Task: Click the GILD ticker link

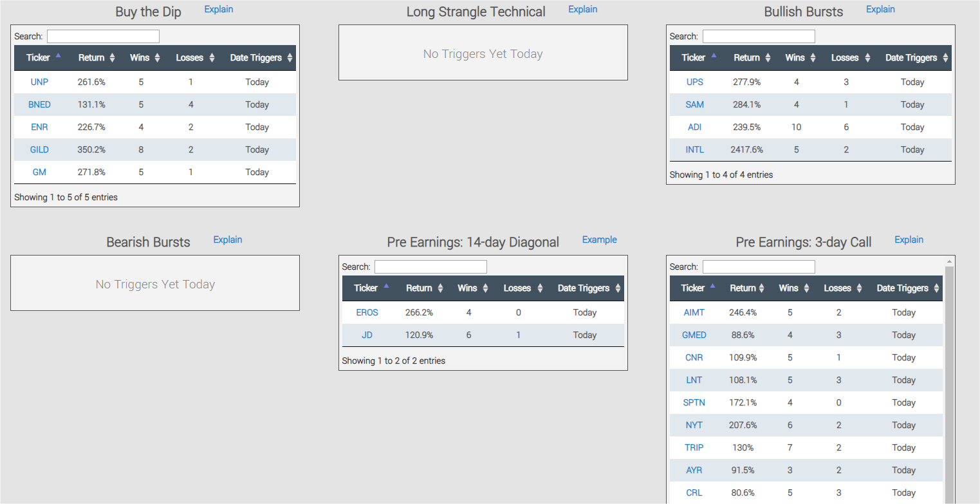Action: (x=39, y=150)
